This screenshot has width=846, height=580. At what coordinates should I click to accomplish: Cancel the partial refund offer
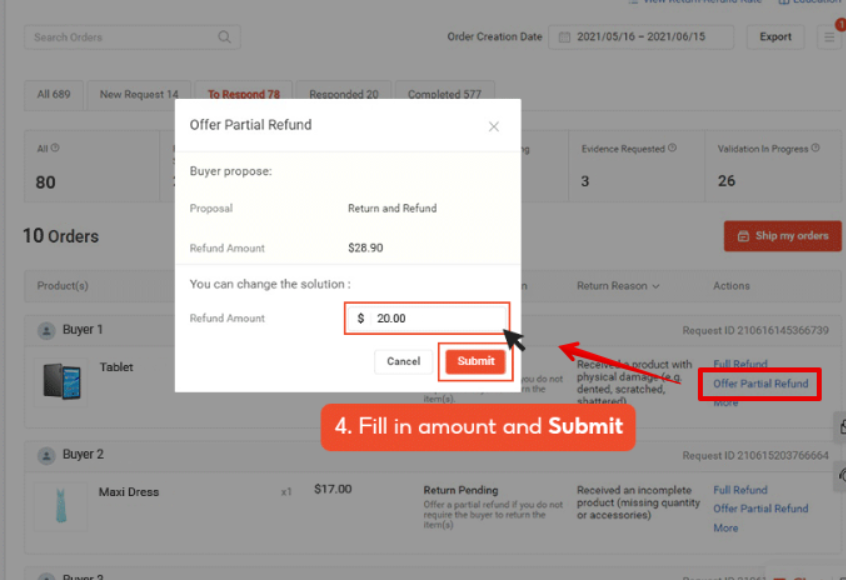click(403, 361)
